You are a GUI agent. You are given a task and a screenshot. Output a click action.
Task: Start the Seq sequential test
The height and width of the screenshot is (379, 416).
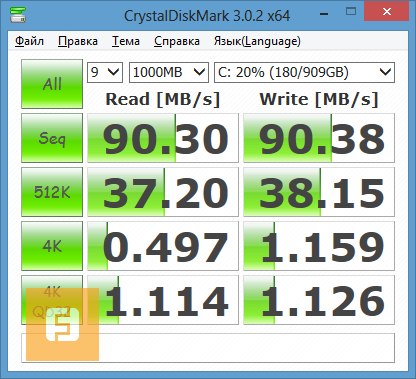(52, 138)
